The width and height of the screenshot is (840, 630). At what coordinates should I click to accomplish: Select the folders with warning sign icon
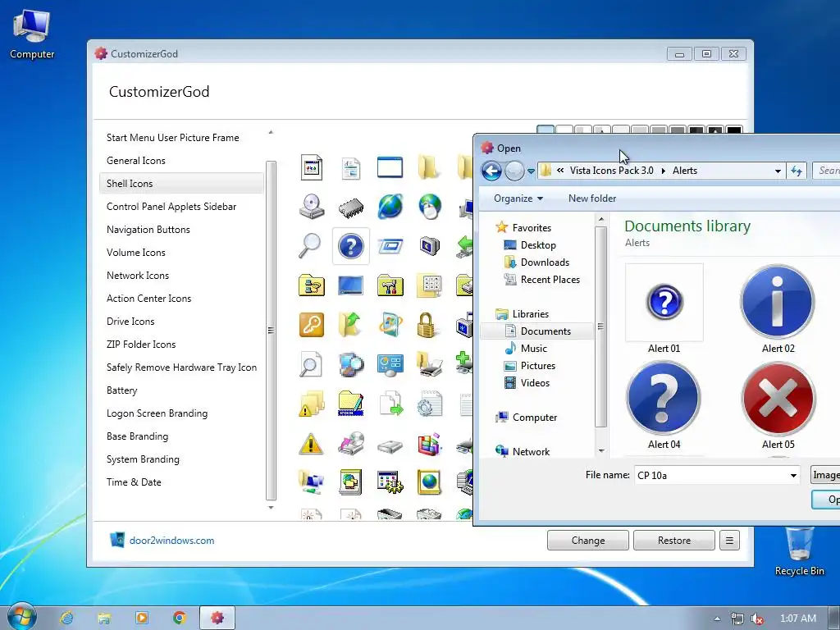point(312,404)
